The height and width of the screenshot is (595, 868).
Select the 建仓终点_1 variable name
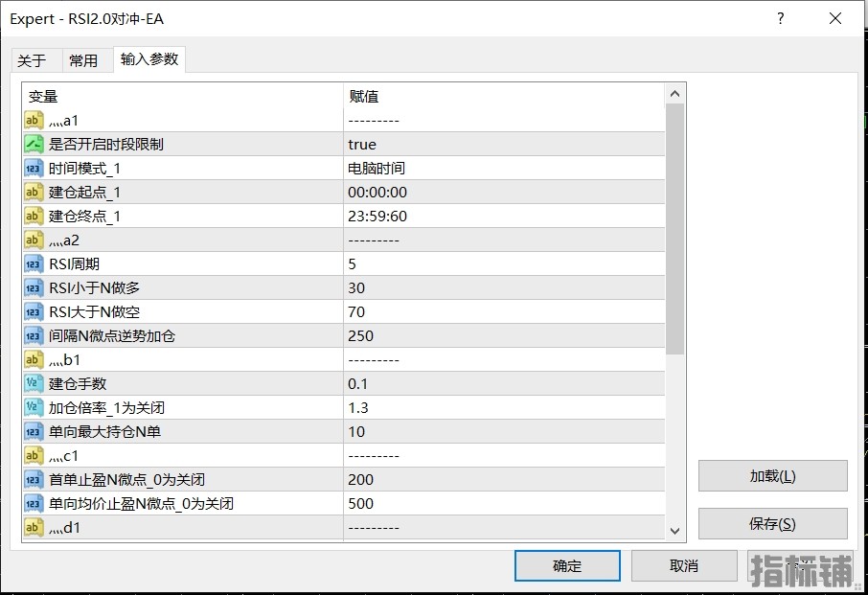84,216
